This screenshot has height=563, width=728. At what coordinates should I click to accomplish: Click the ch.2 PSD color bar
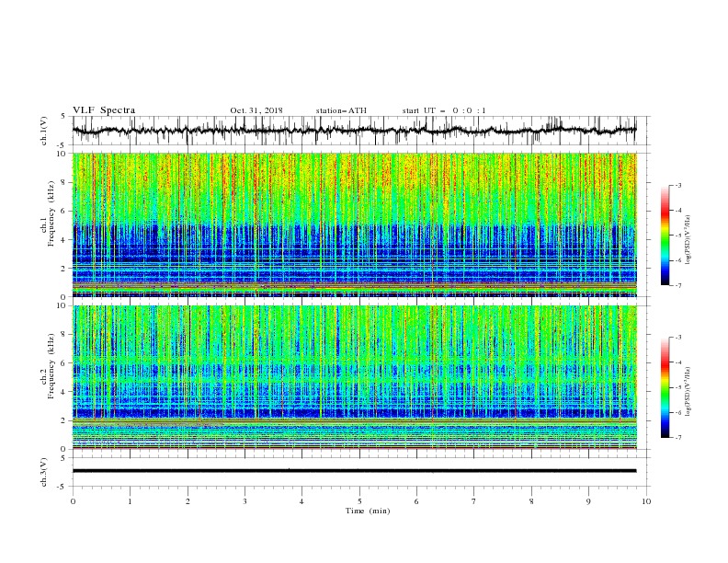[665, 387]
